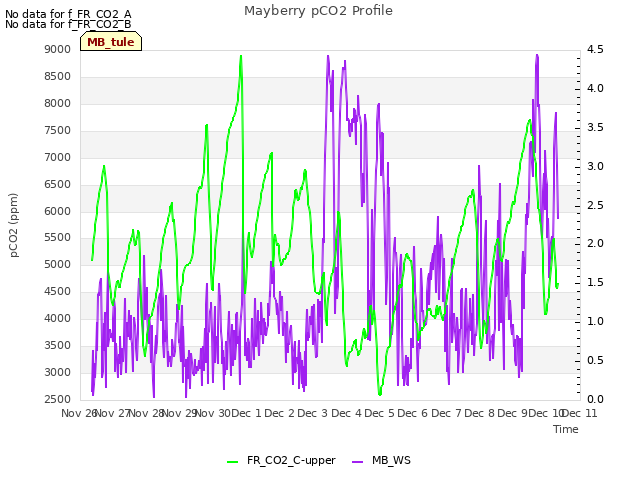Click the 1.0 right-axis tick label
This screenshot has width=640, height=480.
click(595, 322)
